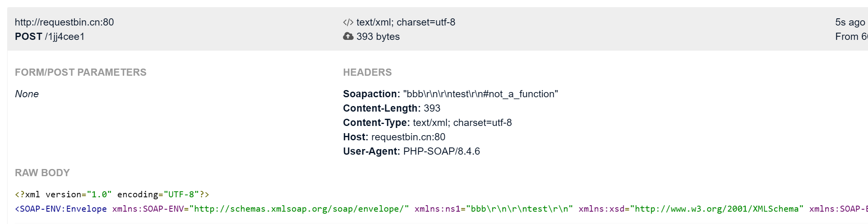Click the XML version declaration line
This screenshot has height=224, width=868.
coord(112,195)
